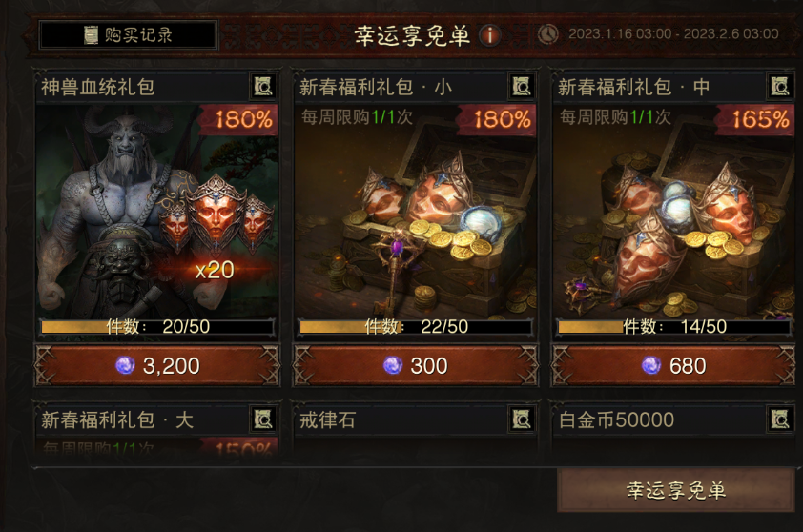
Task: Buy the medium gift pack for 680
Action: point(673,365)
